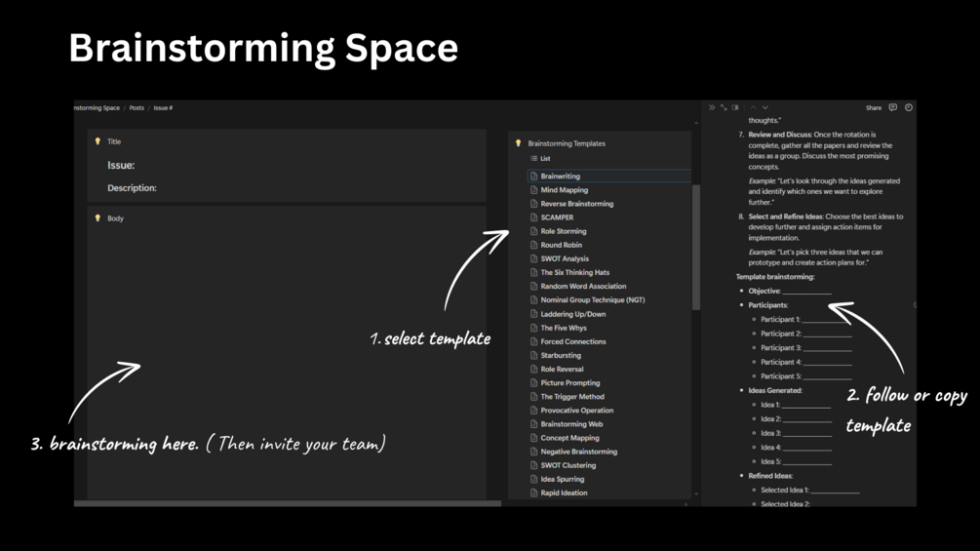Open comments panel icon beside Share
The image size is (980, 551).
(892, 108)
